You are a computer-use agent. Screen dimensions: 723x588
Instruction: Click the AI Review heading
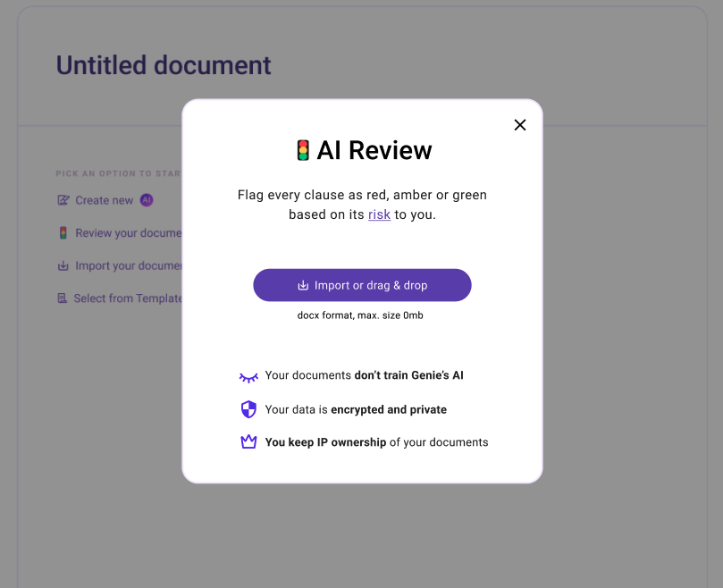tap(374, 150)
